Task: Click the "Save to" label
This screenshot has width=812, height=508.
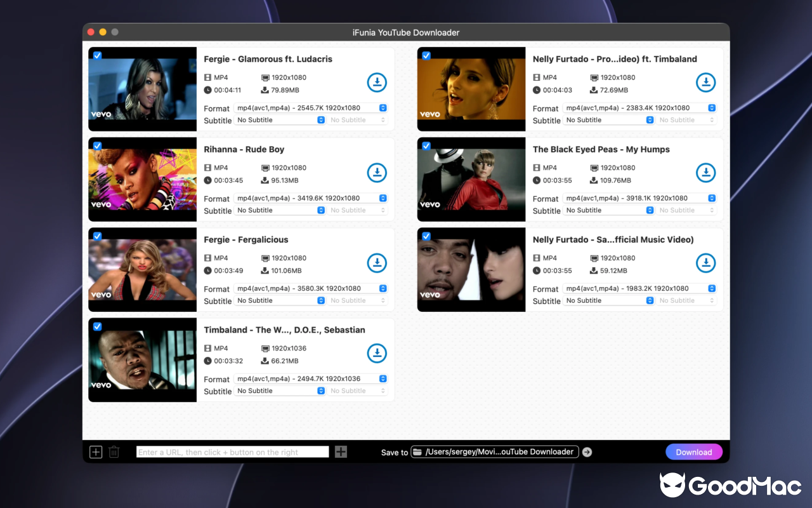Action: [395, 453]
